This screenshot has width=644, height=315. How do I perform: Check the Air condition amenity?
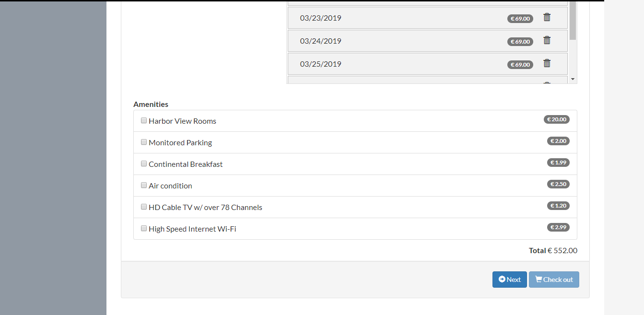144,186
